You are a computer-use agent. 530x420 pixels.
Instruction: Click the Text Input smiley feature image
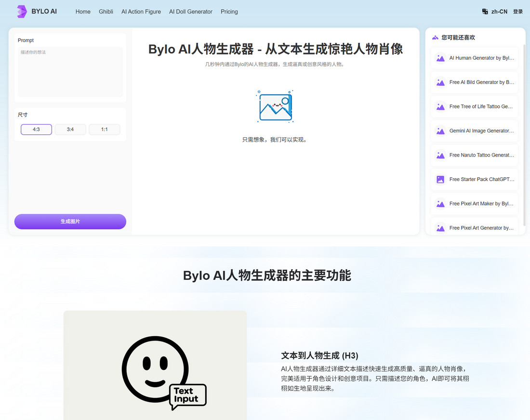(155, 365)
